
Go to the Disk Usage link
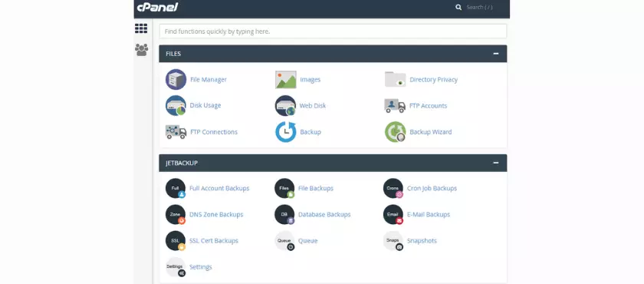[x=205, y=105]
